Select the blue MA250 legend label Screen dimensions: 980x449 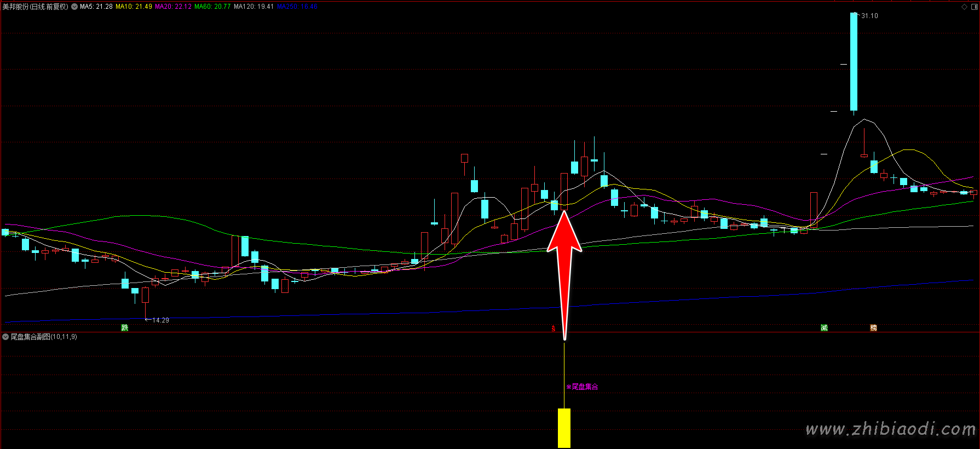[x=297, y=7]
